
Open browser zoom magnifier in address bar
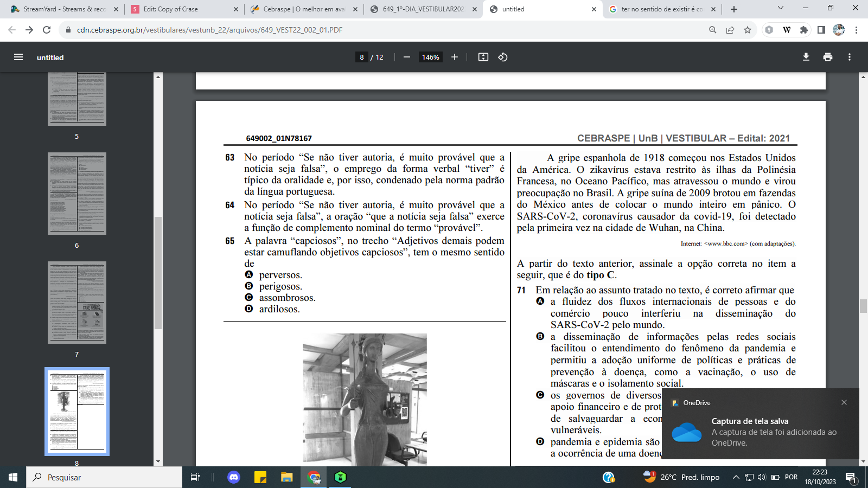pos(713,30)
